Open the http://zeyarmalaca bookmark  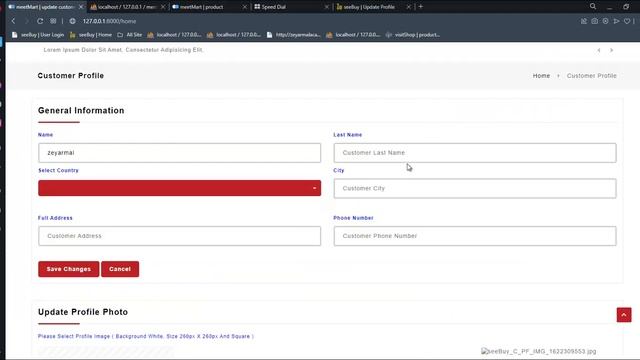(293, 35)
